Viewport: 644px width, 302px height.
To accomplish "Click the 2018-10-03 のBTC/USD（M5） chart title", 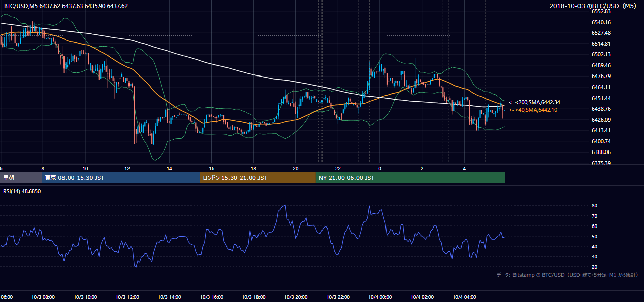I will [x=594, y=6].
